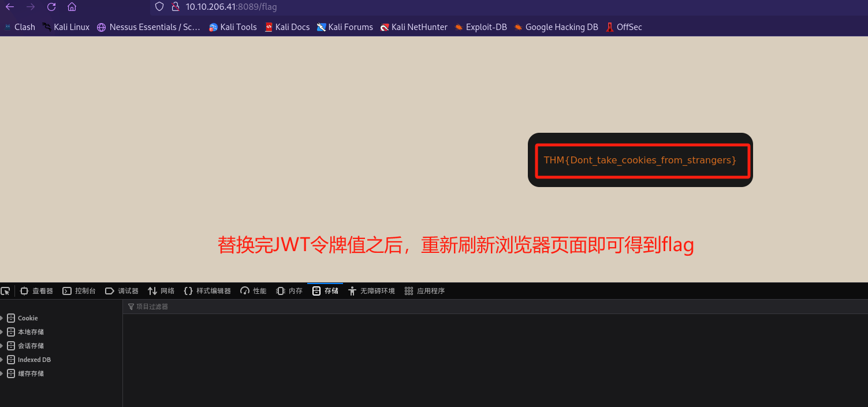The image size is (868, 407).
Task: Open Nessus Essentials bookmark
Action: pos(148,27)
